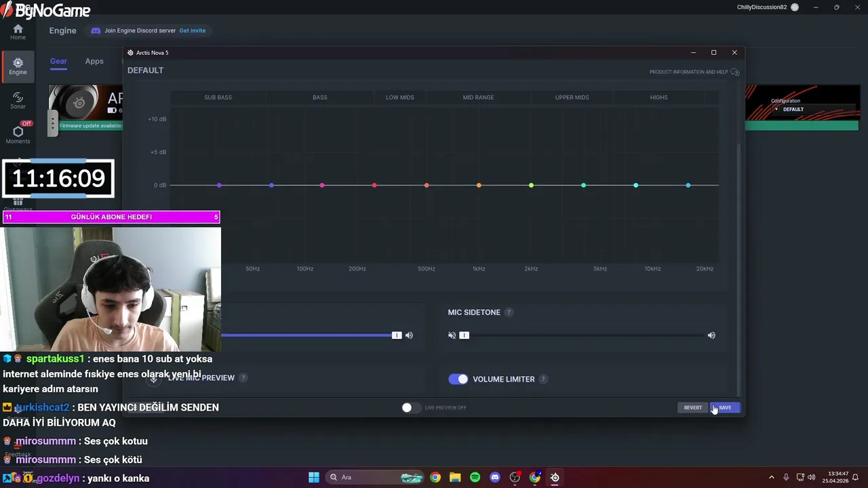Select the LOW MIDS band header
This screenshot has height=488, width=868.
click(x=400, y=98)
